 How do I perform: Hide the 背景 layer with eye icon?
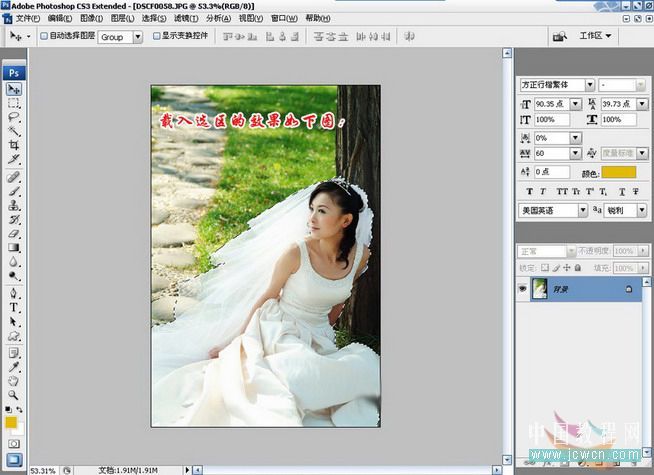523,288
